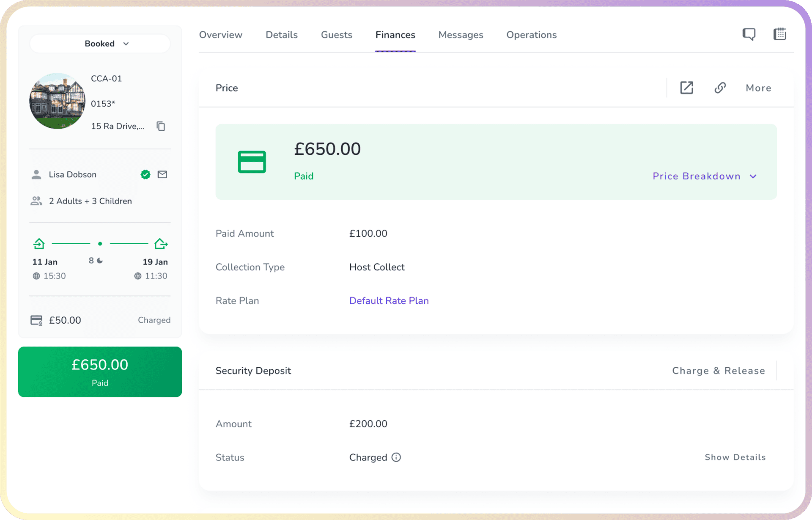
Task: Open the Default Rate Plan link
Action: tap(389, 301)
